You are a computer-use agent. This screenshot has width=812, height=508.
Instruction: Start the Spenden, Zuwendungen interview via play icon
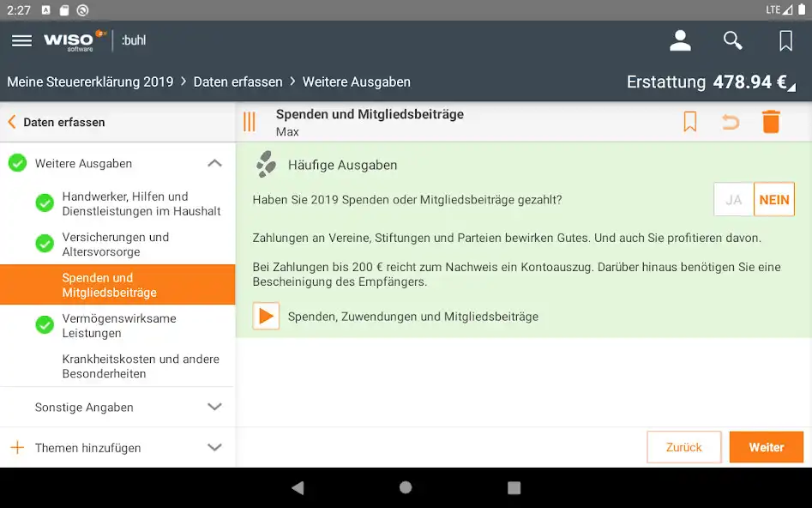point(266,316)
